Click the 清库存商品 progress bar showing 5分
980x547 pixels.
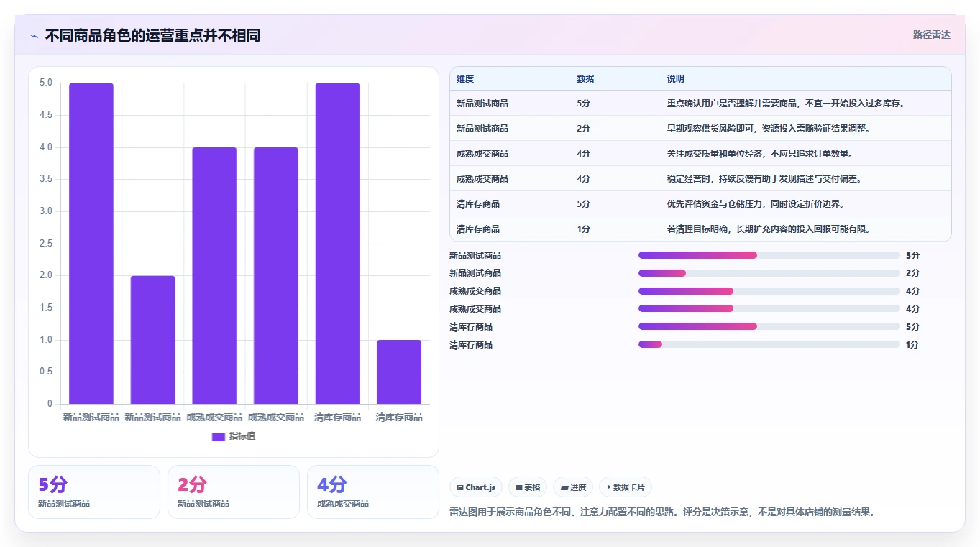coord(769,326)
